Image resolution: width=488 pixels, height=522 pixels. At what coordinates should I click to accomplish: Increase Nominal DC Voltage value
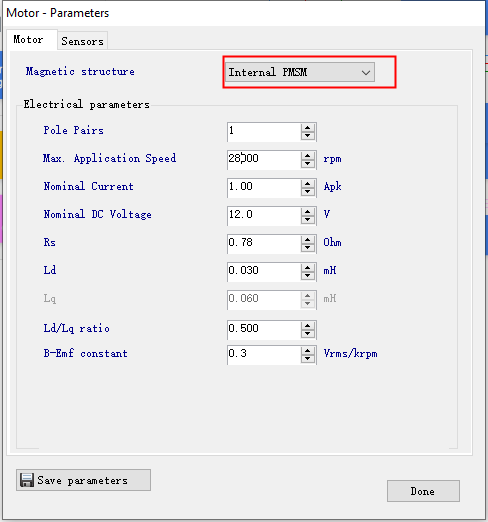pyautogui.click(x=308, y=212)
